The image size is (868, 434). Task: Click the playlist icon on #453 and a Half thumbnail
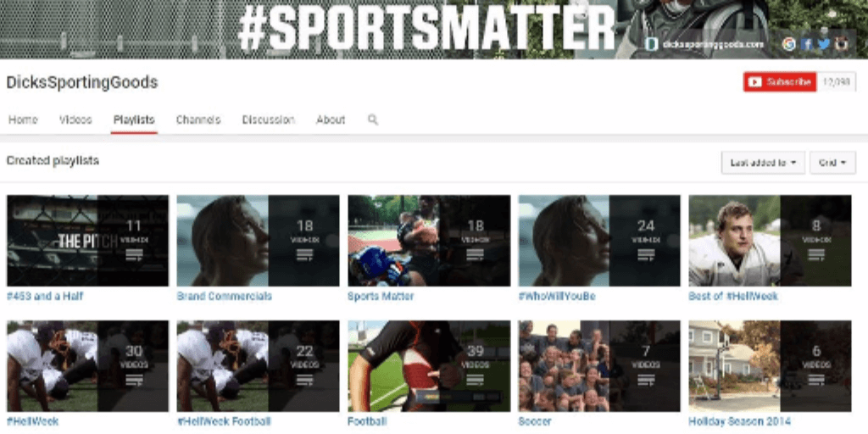134,255
